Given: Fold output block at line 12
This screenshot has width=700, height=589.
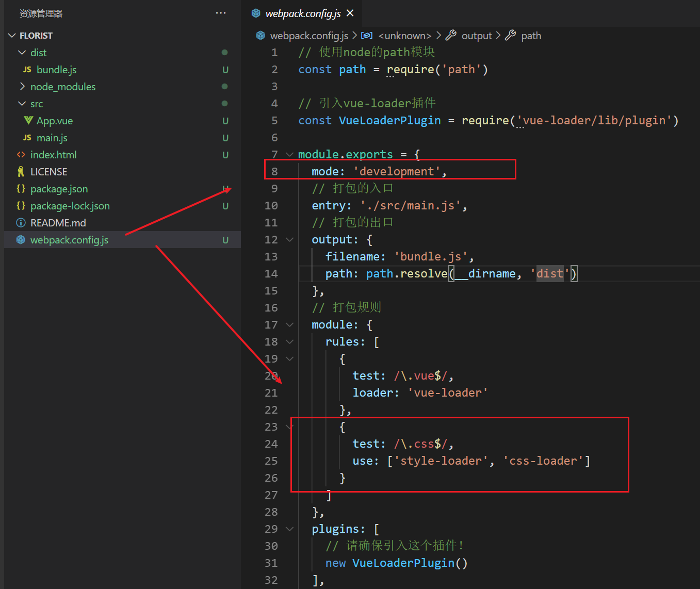Looking at the screenshot, I should [289, 239].
